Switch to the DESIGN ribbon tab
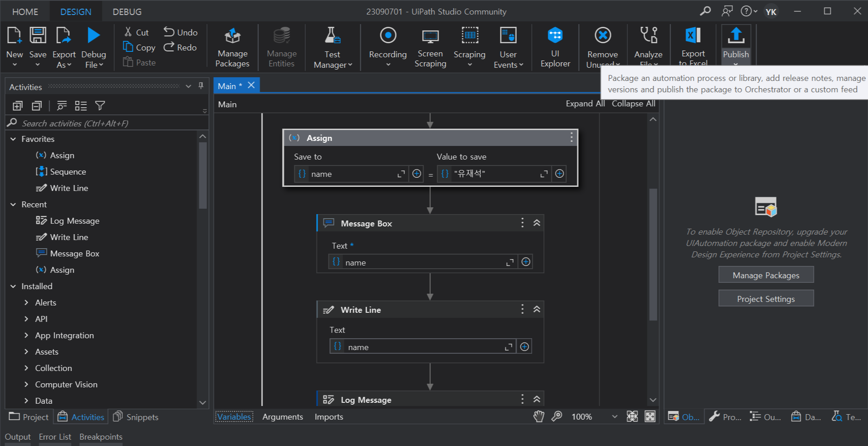The width and height of the screenshot is (868, 446). pos(76,12)
